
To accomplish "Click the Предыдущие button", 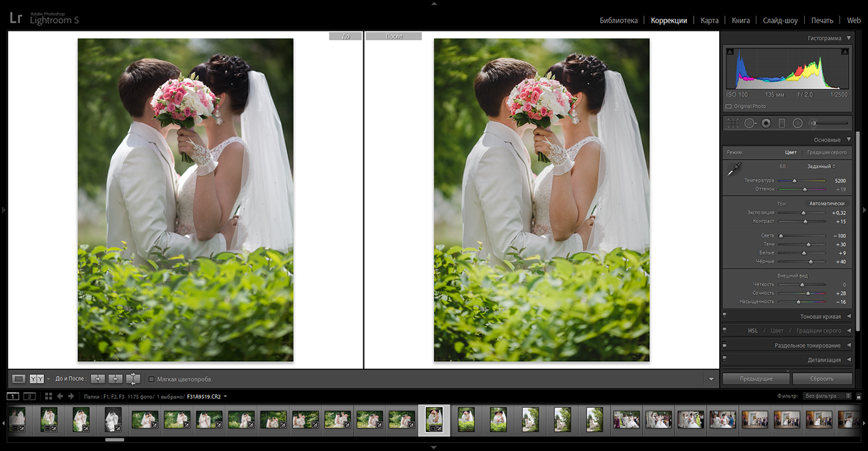I will [756, 379].
